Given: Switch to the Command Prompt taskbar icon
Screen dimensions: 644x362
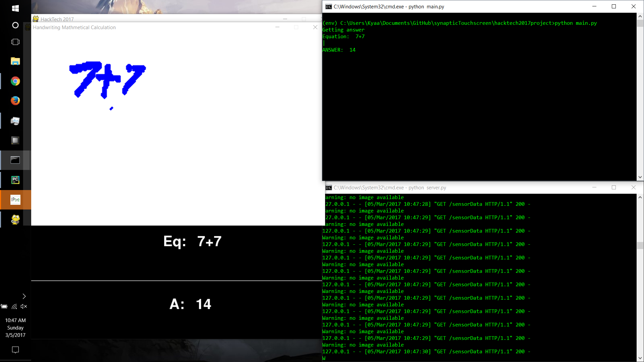Looking at the screenshot, I should (x=15, y=160).
